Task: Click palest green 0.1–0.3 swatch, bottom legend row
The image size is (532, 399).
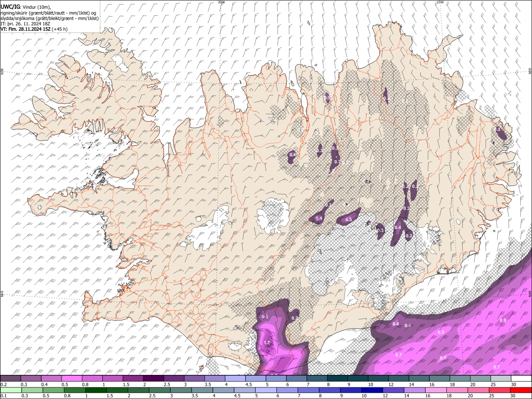Action: (11, 390)
